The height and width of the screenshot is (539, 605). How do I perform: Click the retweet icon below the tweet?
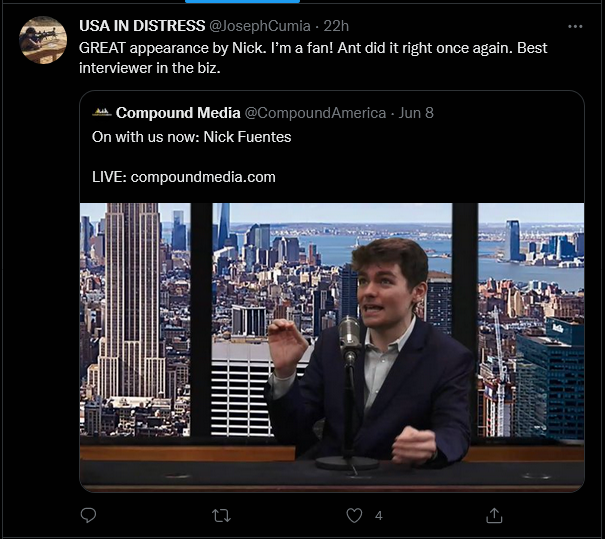click(x=222, y=515)
